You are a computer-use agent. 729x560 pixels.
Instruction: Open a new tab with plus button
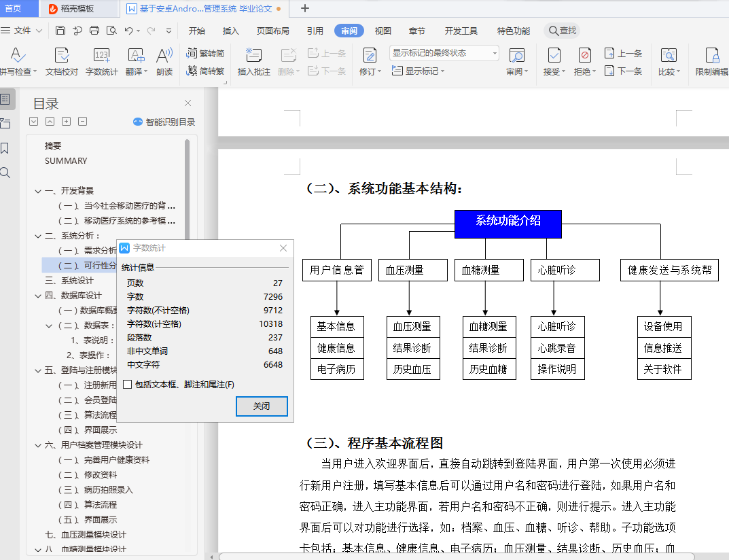pos(305,8)
